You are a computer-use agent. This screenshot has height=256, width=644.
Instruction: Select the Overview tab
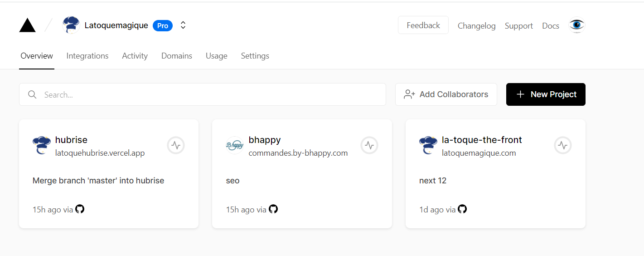[x=37, y=56]
